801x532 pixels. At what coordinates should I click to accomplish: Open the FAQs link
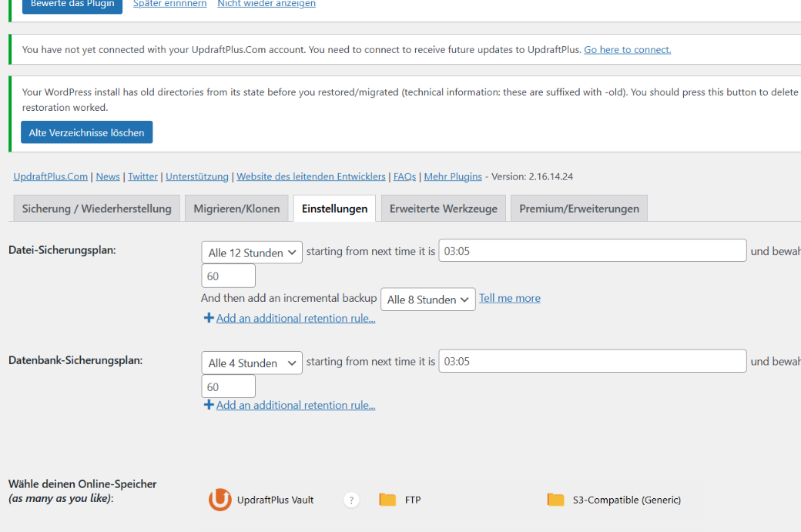[x=404, y=176]
